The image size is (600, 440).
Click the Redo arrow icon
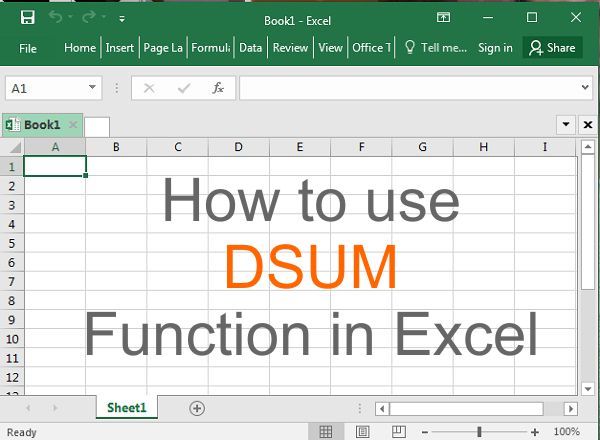89,17
